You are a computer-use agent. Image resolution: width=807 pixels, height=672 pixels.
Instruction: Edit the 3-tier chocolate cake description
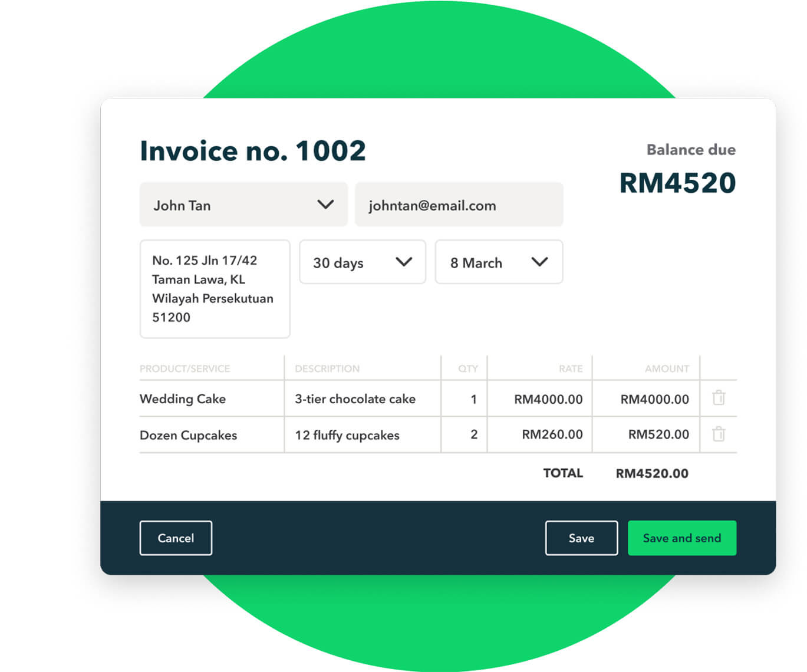tap(355, 398)
